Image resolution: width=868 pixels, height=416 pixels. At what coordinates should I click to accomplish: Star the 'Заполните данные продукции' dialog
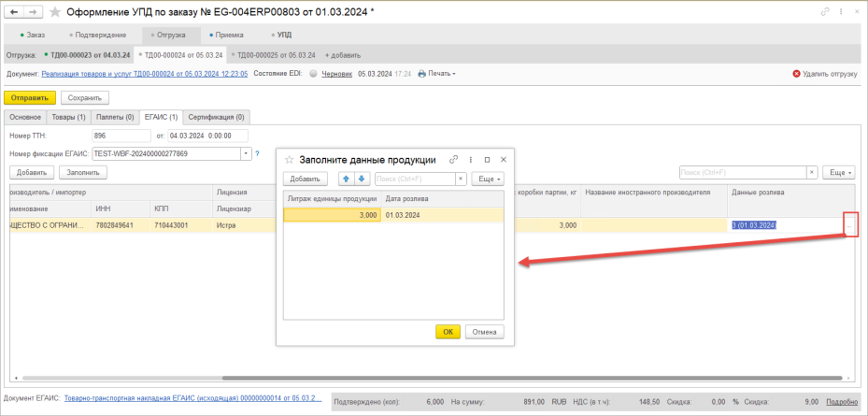pyautogui.click(x=289, y=160)
